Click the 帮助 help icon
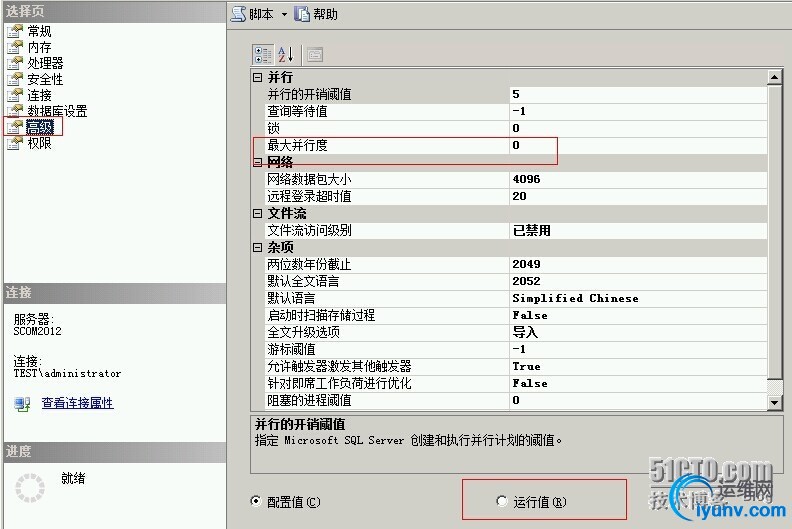 tap(302, 14)
